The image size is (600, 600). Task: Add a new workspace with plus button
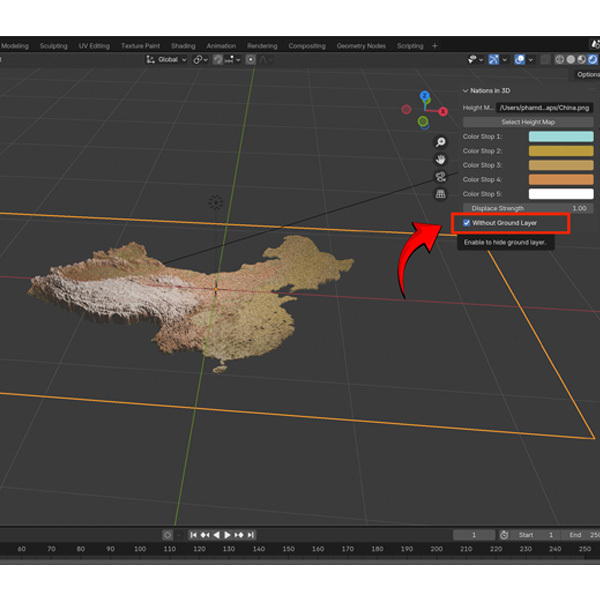[435, 46]
